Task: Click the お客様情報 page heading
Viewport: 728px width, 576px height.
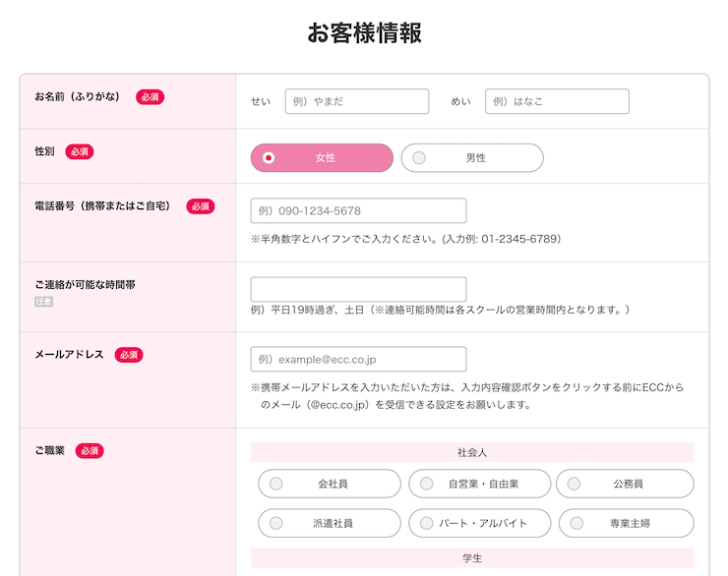Action: pyautogui.click(x=364, y=32)
